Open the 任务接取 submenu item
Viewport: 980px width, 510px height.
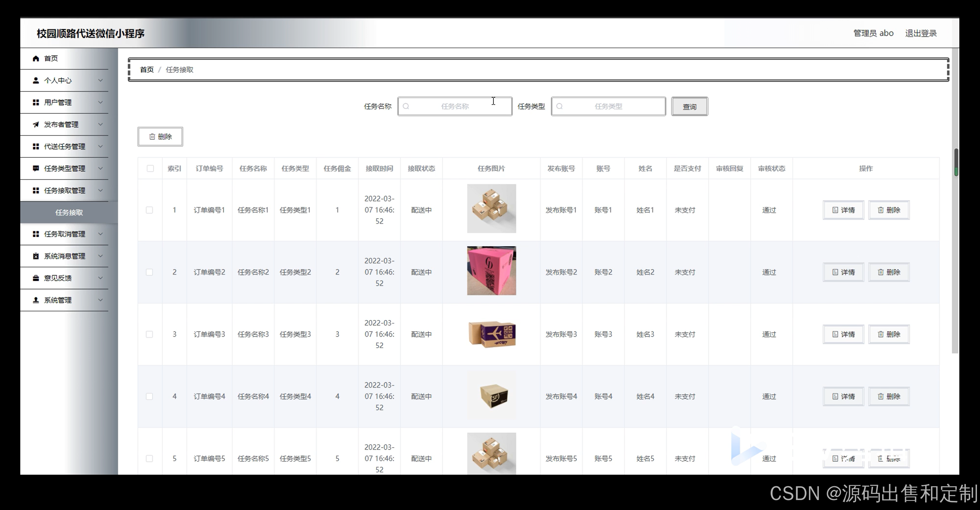pos(69,212)
